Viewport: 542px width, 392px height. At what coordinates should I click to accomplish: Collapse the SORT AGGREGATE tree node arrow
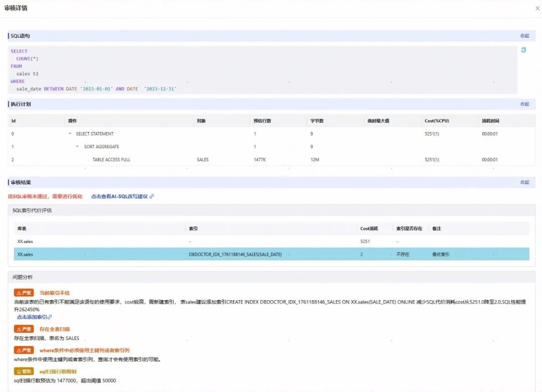(x=77, y=147)
